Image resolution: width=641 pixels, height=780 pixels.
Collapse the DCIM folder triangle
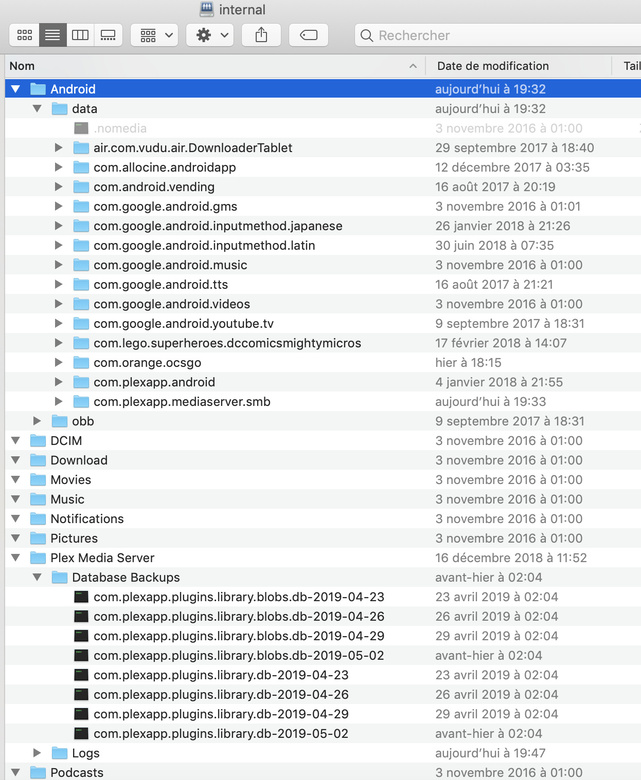click(15, 441)
